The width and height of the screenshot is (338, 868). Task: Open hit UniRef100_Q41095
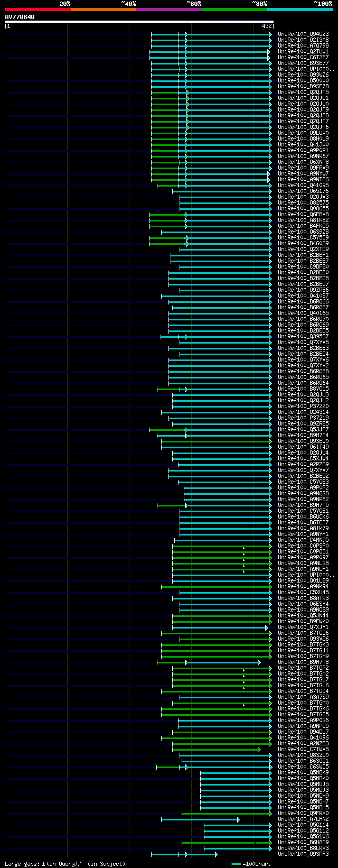click(x=303, y=186)
